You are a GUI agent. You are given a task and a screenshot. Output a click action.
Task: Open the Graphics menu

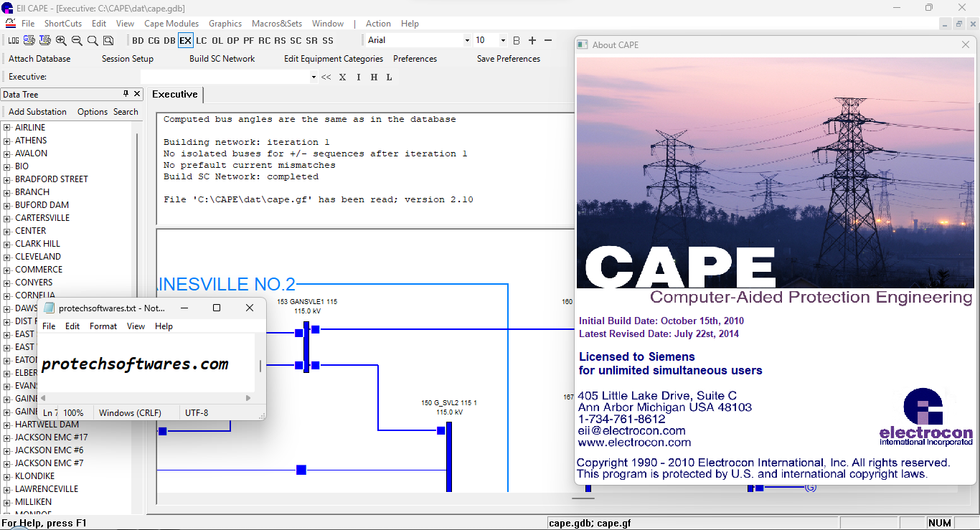click(x=225, y=24)
